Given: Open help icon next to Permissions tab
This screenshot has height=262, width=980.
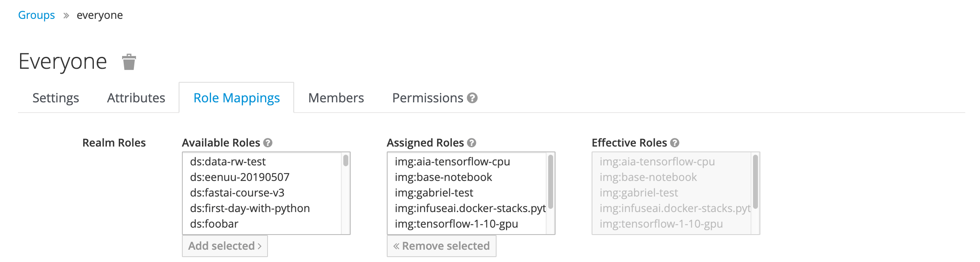Looking at the screenshot, I should 472,98.
